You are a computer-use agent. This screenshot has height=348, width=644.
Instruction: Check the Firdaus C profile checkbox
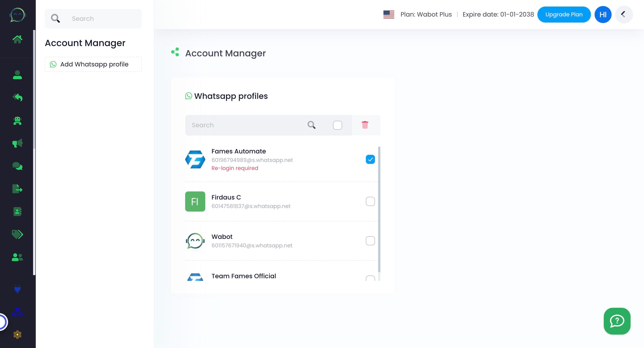point(370,202)
